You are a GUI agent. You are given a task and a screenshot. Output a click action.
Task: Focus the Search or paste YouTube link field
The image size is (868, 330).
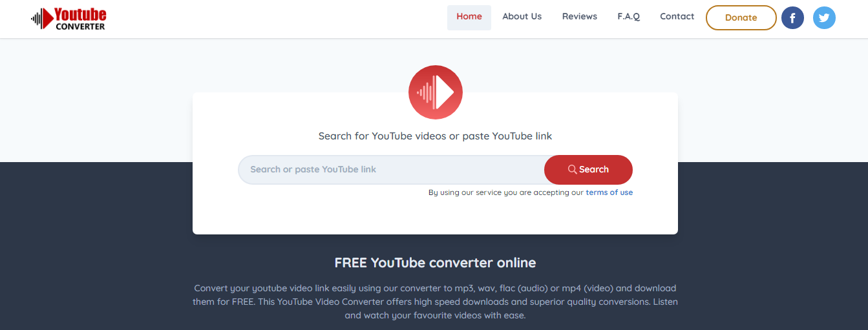(392, 170)
